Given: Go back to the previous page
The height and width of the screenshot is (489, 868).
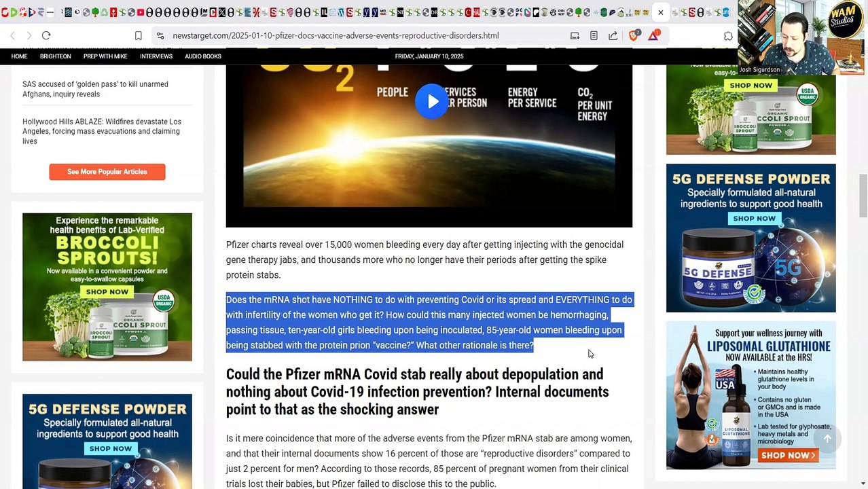Looking at the screenshot, I should (12, 35).
